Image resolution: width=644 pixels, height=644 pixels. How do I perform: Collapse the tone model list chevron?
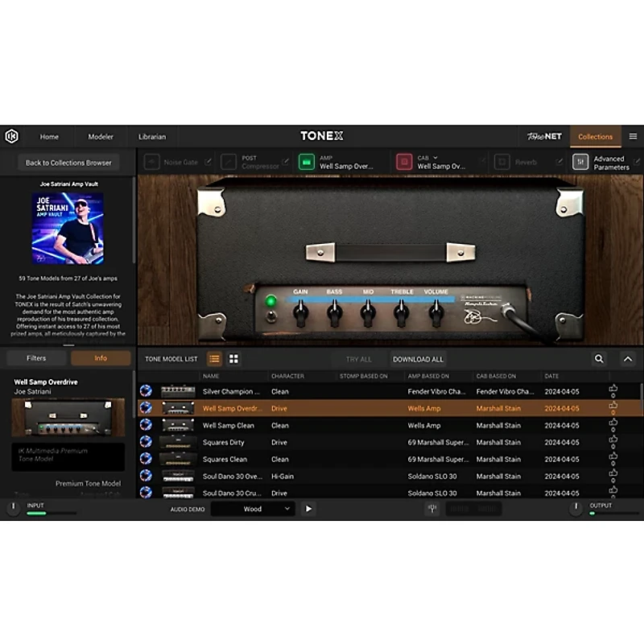point(628,359)
